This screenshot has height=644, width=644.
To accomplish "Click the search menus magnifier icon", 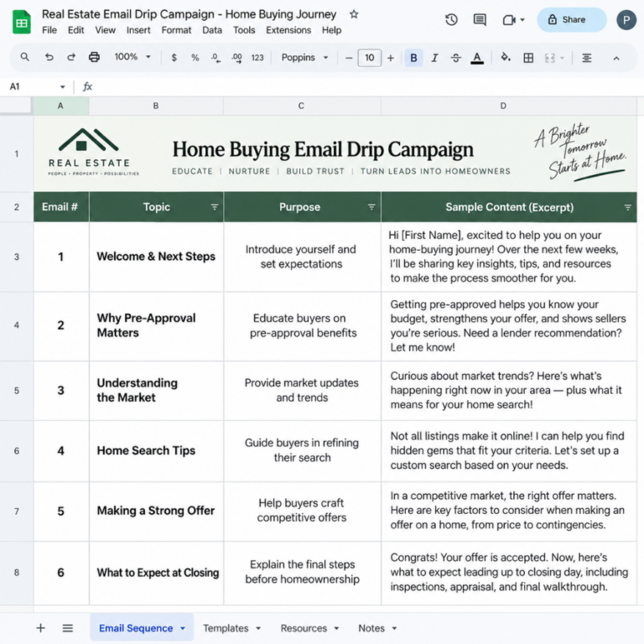I will (x=24, y=57).
